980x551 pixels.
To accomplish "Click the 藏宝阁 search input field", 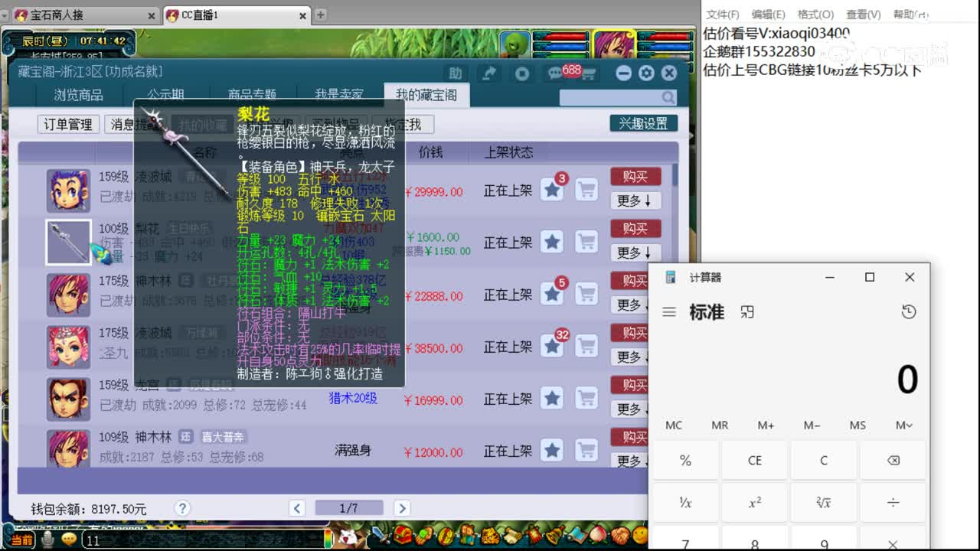I will tap(610, 97).
